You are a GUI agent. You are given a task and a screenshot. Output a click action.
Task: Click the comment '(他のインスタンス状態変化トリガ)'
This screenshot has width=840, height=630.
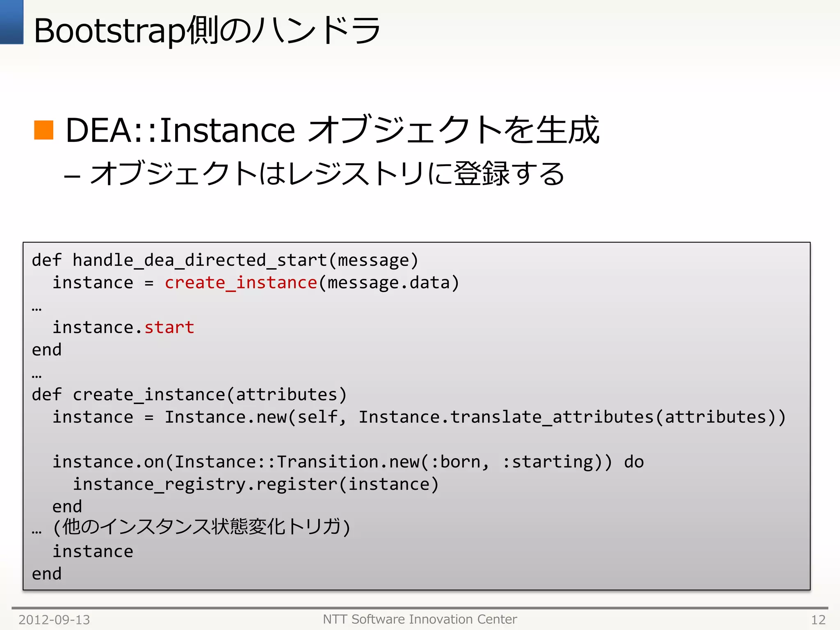tap(202, 527)
